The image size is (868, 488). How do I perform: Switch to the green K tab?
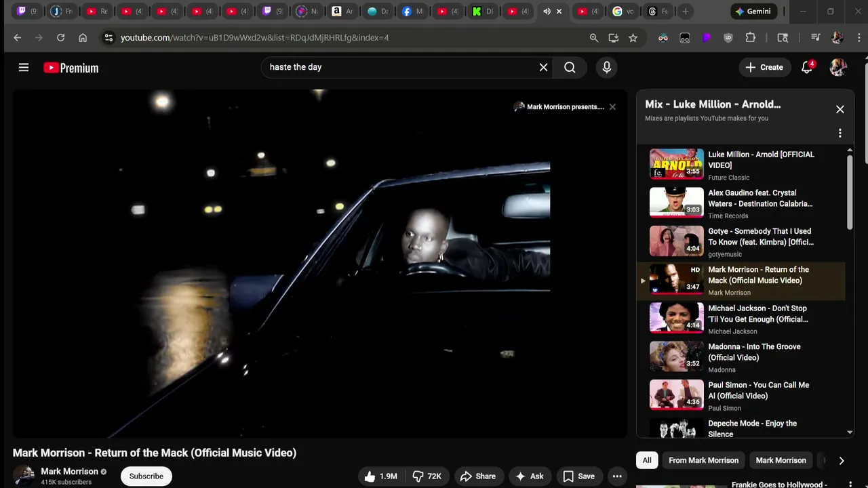coord(483,12)
